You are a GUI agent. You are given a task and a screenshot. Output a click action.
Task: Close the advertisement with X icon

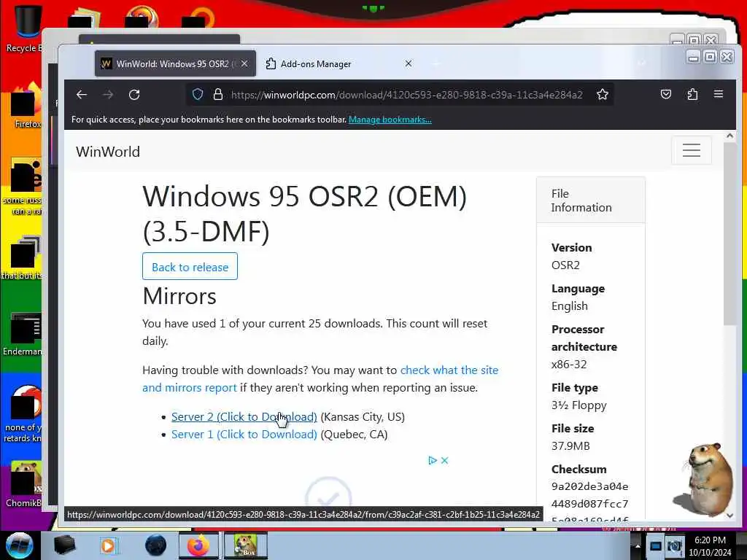444,461
